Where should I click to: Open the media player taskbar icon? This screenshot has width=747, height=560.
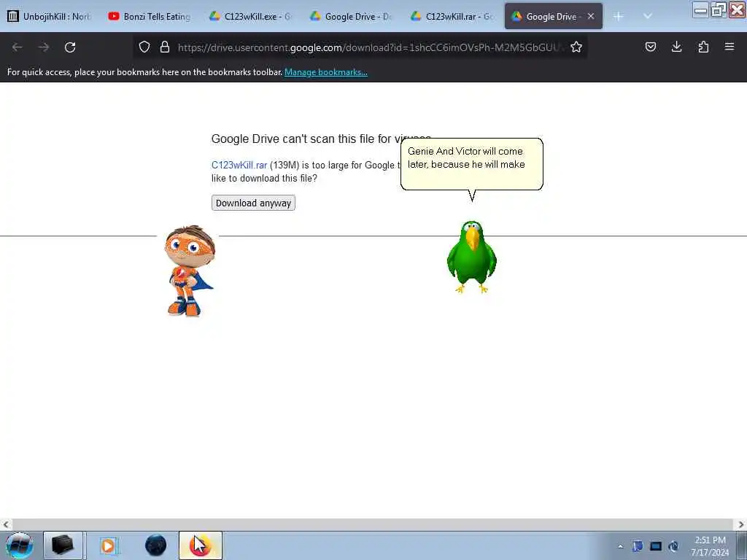109,545
